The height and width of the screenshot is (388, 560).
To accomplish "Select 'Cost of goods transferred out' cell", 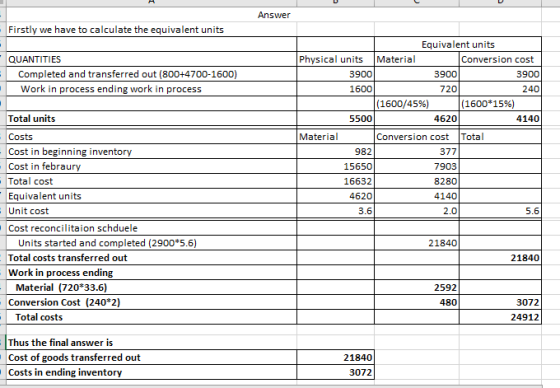I will tap(151, 357).
